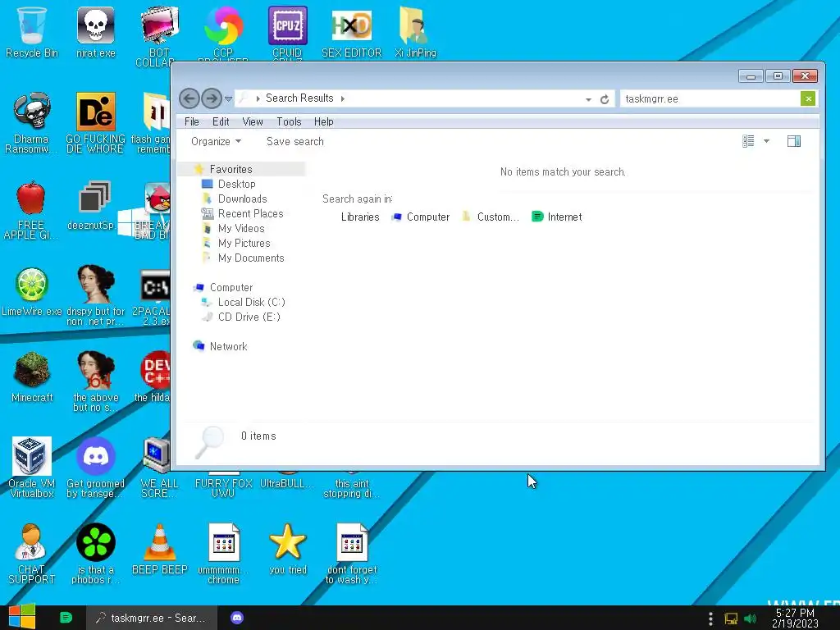The height and width of the screenshot is (630, 840).
Task: Open the FREE APPLE GI... apple icon
Action: pyautogui.click(x=31, y=209)
